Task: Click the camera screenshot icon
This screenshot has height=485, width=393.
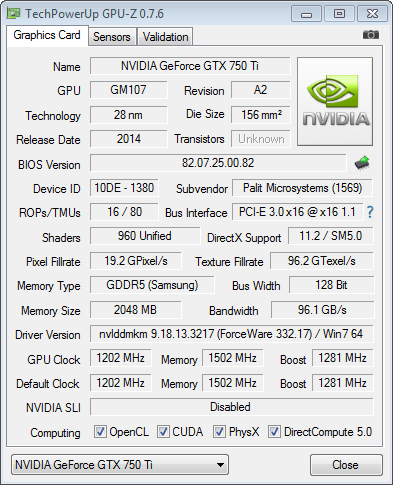Action: coord(371,34)
